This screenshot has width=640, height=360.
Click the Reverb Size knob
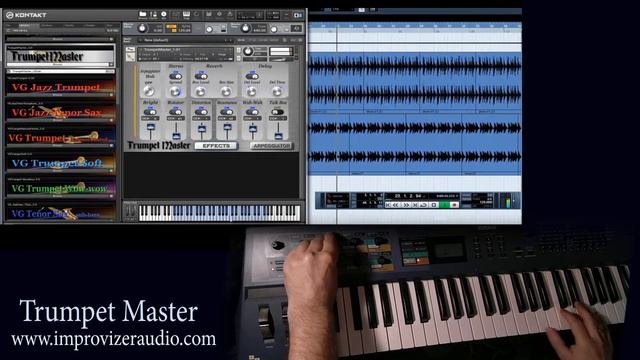tap(227, 91)
